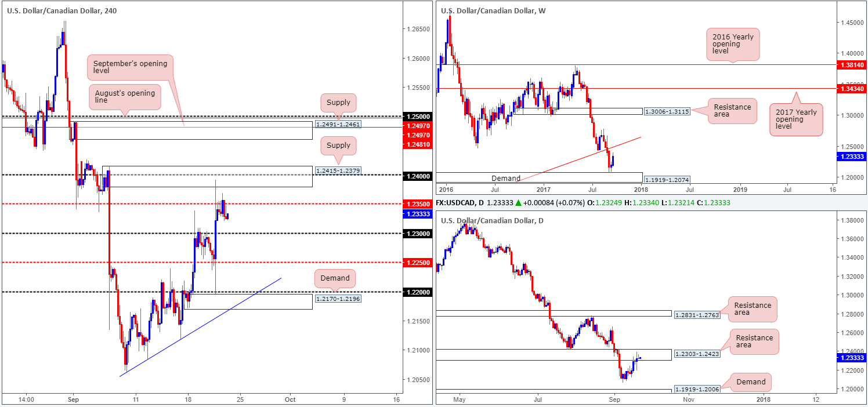Click the daily chart title 'U.S. Dollar/Canadian Dollar, D'

coord(493,221)
